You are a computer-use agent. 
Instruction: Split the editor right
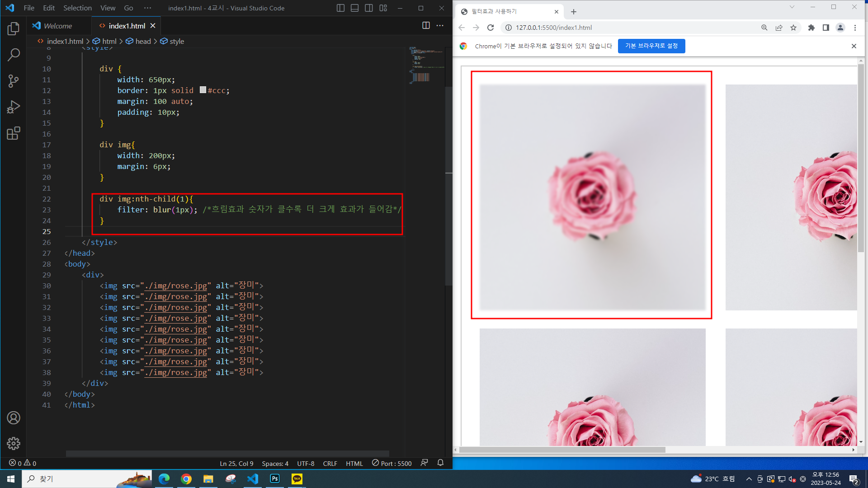click(x=426, y=25)
